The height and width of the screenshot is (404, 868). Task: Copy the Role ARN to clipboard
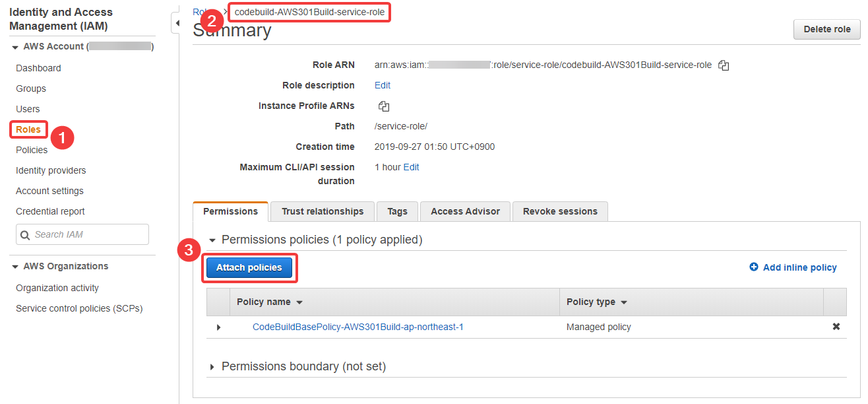724,65
